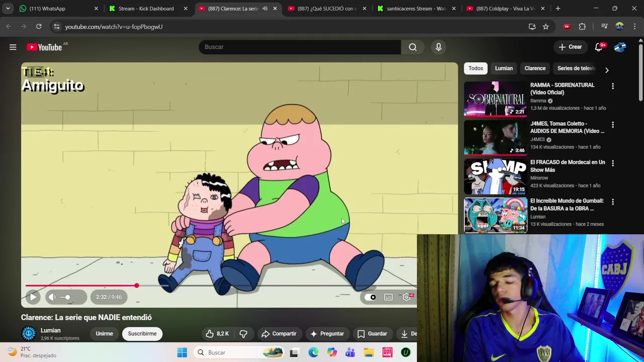The image size is (644, 362).
Task: Show more filter chips with the right chevron
Action: click(x=607, y=70)
